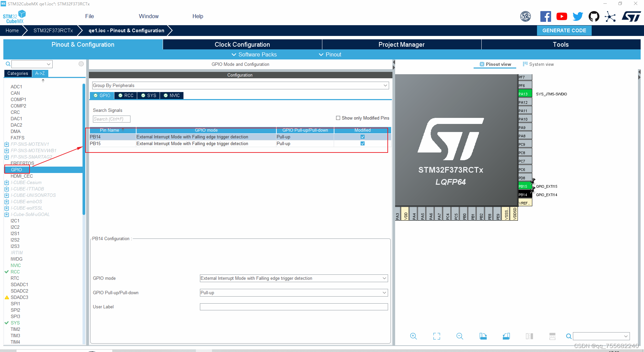The width and height of the screenshot is (644, 352).
Task: Click the horizontal split layout icon
Action: coord(552,336)
